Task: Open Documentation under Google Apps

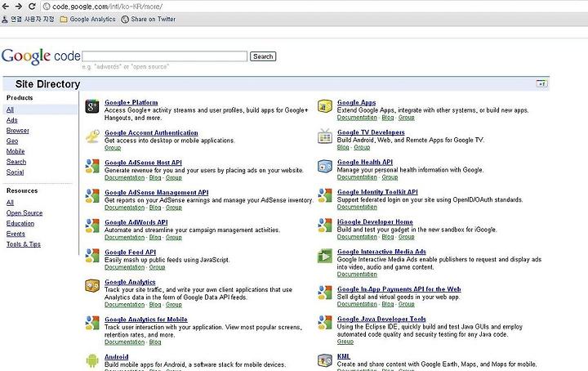Action: click(x=357, y=118)
